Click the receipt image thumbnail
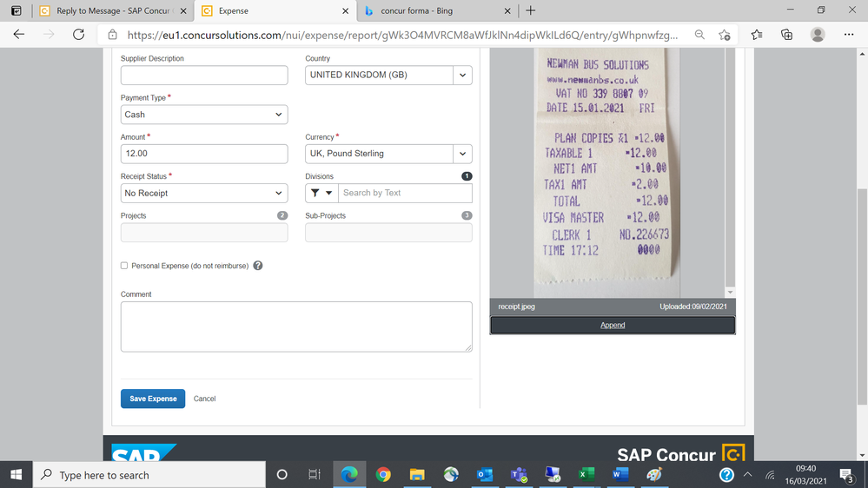This screenshot has width=868, height=488. pos(606,173)
